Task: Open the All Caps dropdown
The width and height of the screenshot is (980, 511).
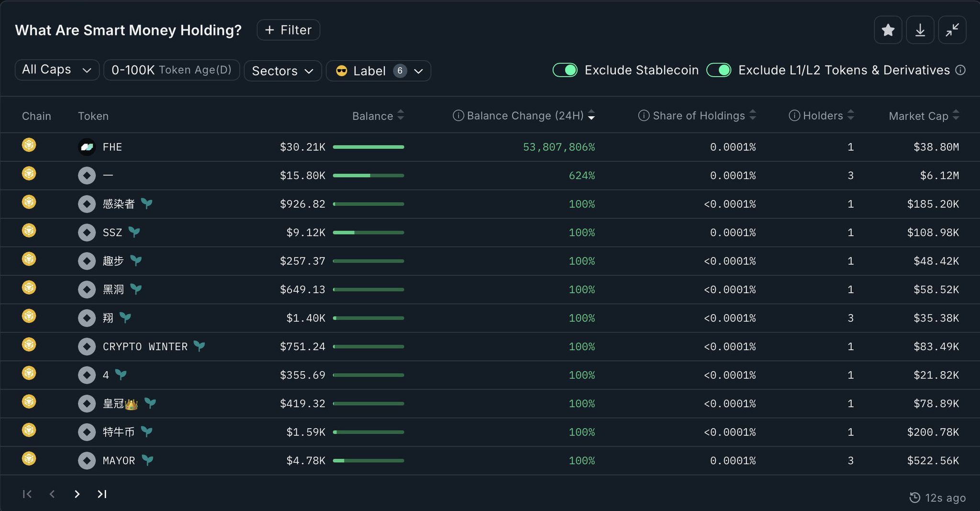Action: (x=57, y=70)
